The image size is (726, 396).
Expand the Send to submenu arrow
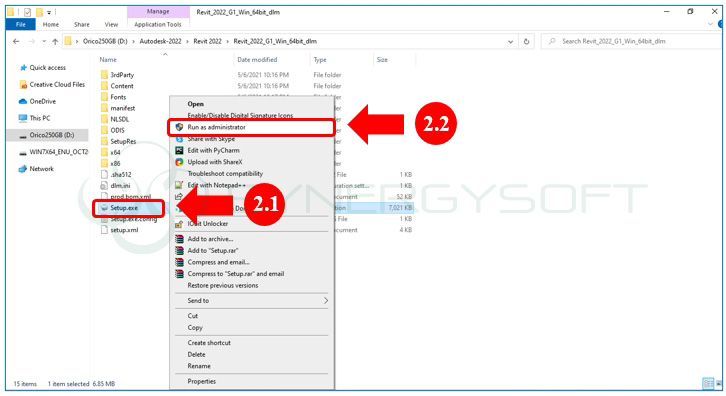point(326,301)
